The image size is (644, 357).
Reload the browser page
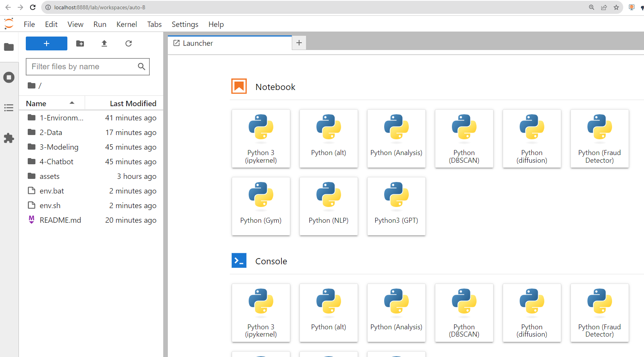pos(33,7)
